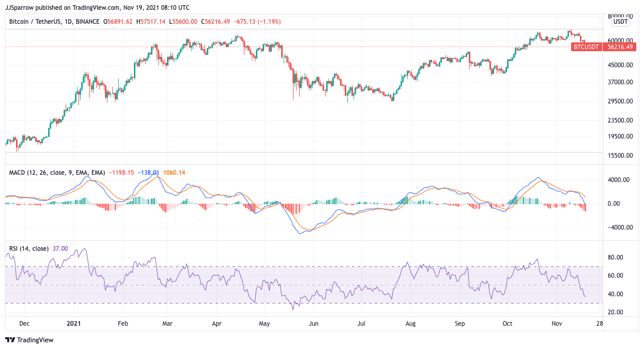Select the red BTCUSDT symbol label

[587, 47]
